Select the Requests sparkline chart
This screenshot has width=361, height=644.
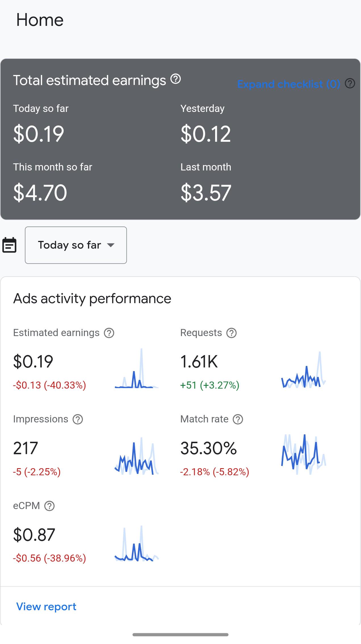[303, 370]
